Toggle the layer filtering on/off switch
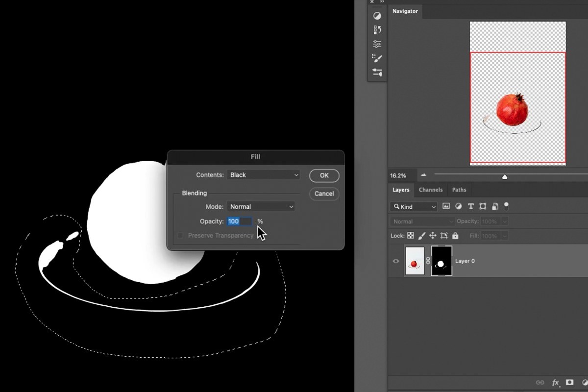588x392 pixels. tap(506, 206)
